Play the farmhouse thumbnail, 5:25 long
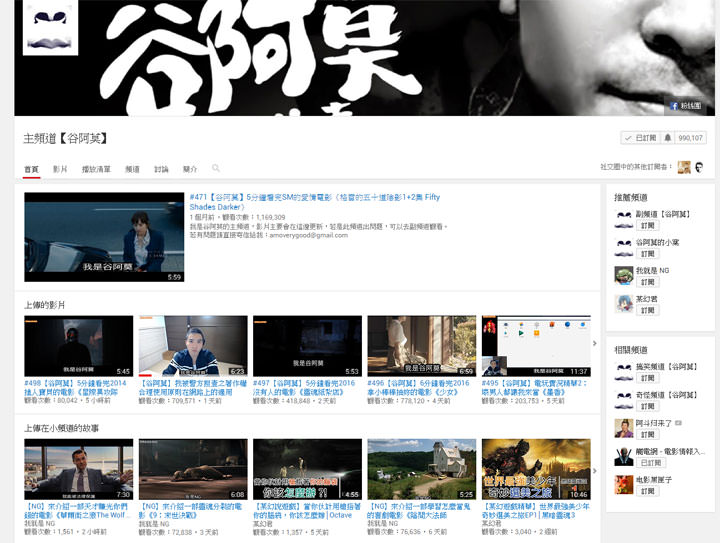The height and width of the screenshot is (543, 720). point(422,469)
